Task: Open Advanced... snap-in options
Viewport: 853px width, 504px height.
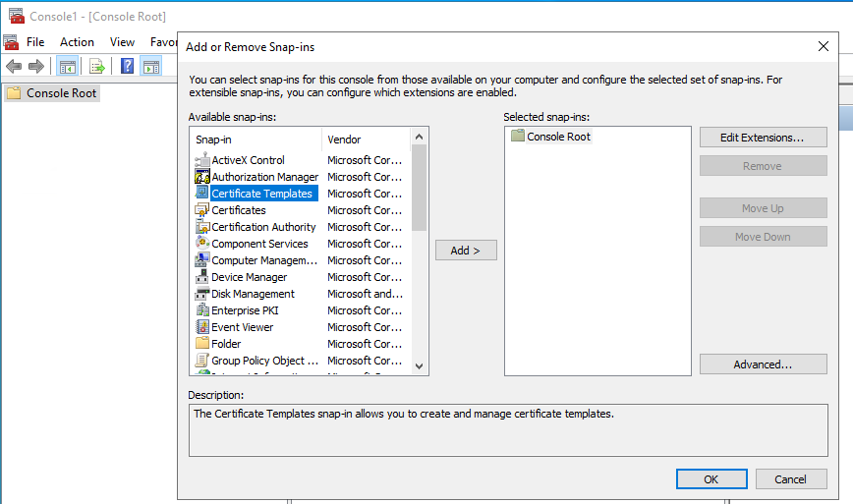Action: (763, 364)
